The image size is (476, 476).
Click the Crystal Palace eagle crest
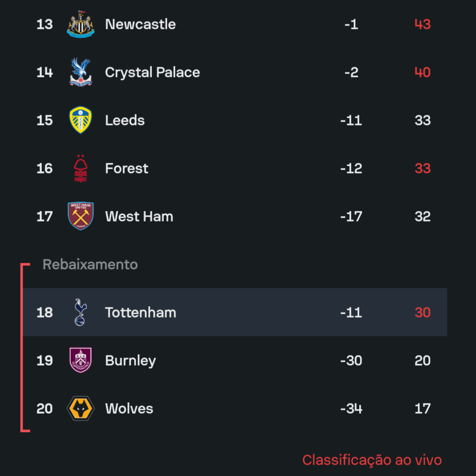[81, 73]
